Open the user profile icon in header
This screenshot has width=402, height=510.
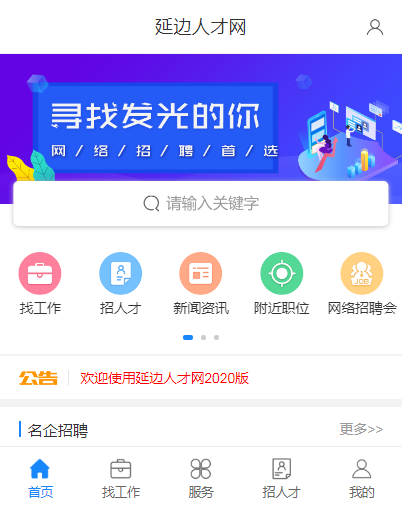tap(375, 27)
